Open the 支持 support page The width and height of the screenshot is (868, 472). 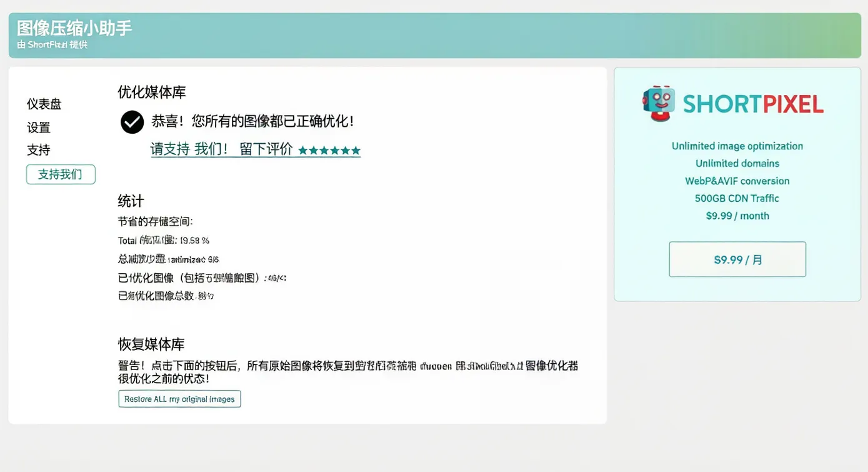pos(39,150)
